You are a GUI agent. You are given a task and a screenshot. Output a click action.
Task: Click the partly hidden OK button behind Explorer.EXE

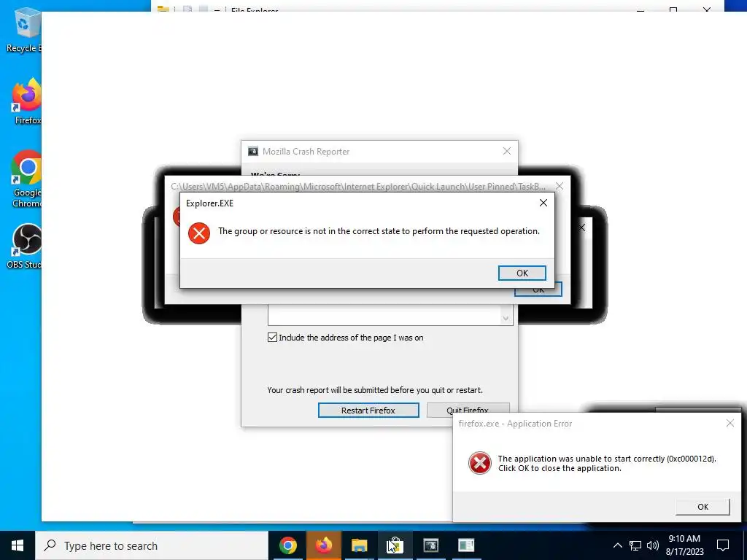(x=538, y=290)
